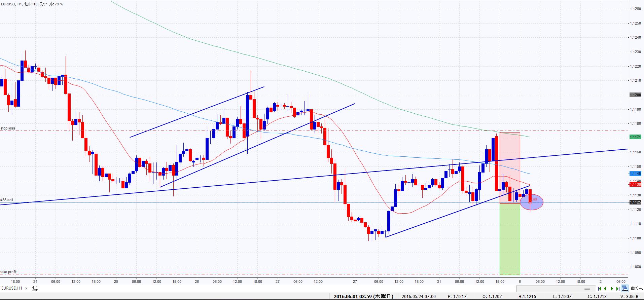644x300 pixels.
Task: Click the horizontal chart scrollbar
Action: tap(555, 289)
